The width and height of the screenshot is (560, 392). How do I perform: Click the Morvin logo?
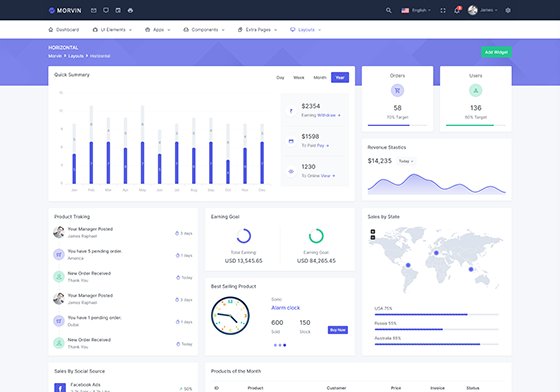click(x=65, y=10)
